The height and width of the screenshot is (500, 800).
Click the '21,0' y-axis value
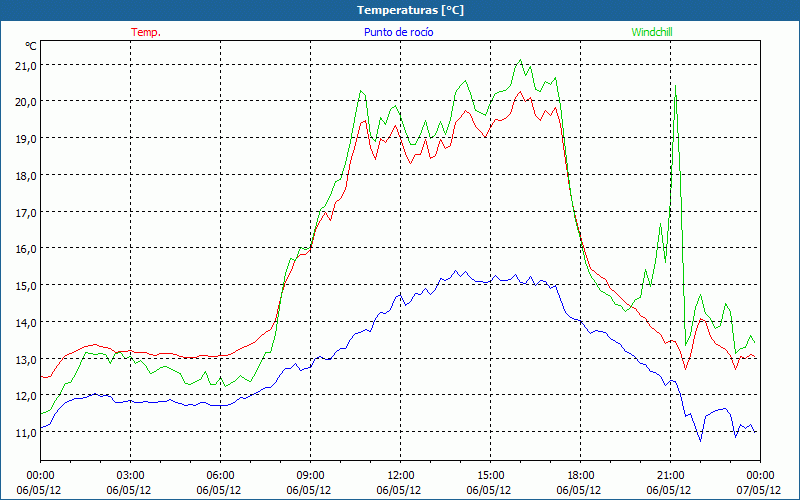click(27, 66)
